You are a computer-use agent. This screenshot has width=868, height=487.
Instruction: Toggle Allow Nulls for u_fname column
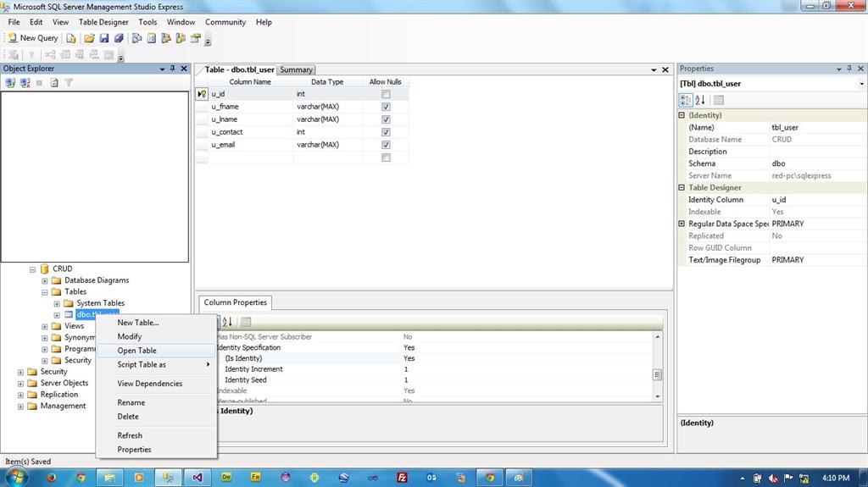386,107
